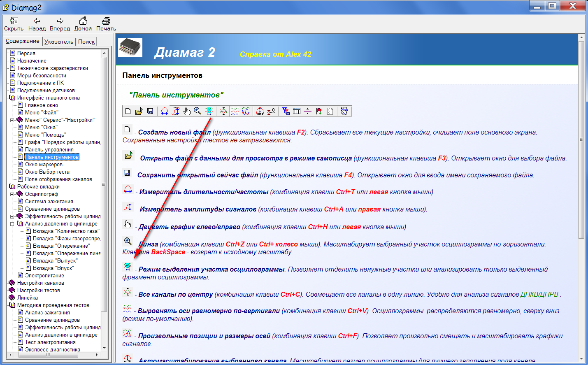Click the arbitrary axes positions icon in the toolbar picture
This screenshot has width=588, height=365.
point(246,111)
